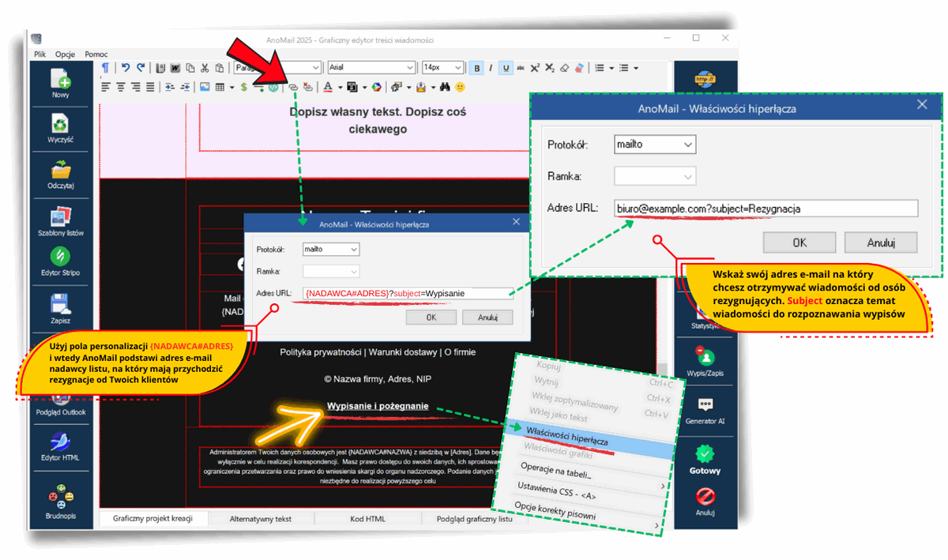This screenshot has height=560, width=948.
Task: Expand the numbered list options arrow
Action: (x=611, y=68)
